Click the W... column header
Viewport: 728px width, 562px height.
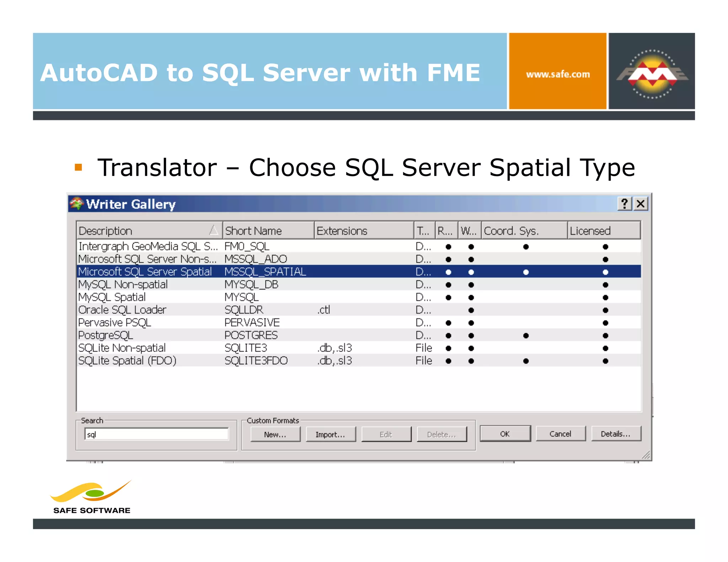click(x=470, y=231)
